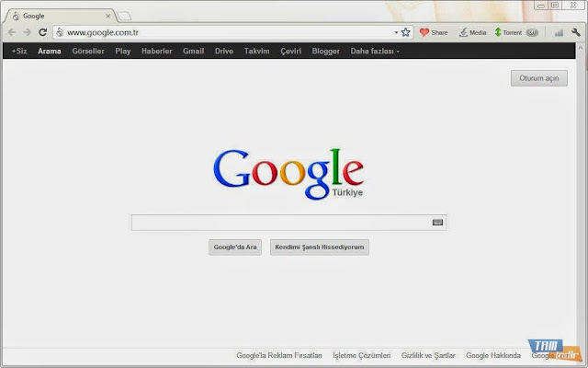Minimize the browser window

(x=541, y=6)
